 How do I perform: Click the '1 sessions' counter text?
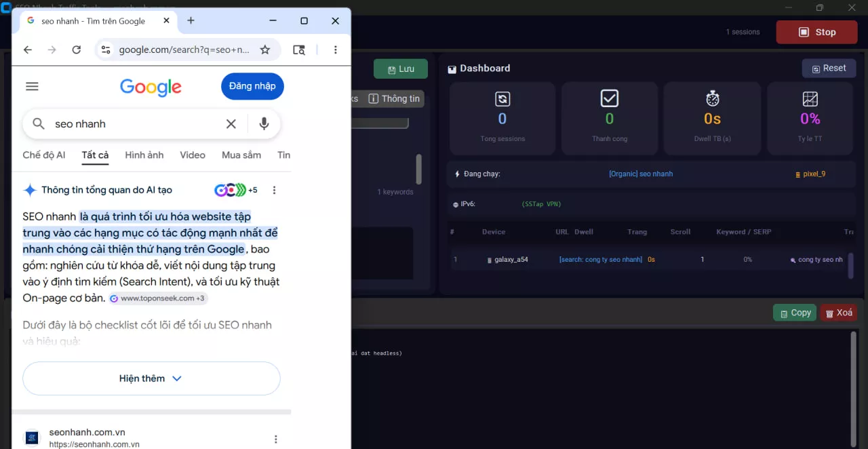pyautogui.click(x=743, y=32)
